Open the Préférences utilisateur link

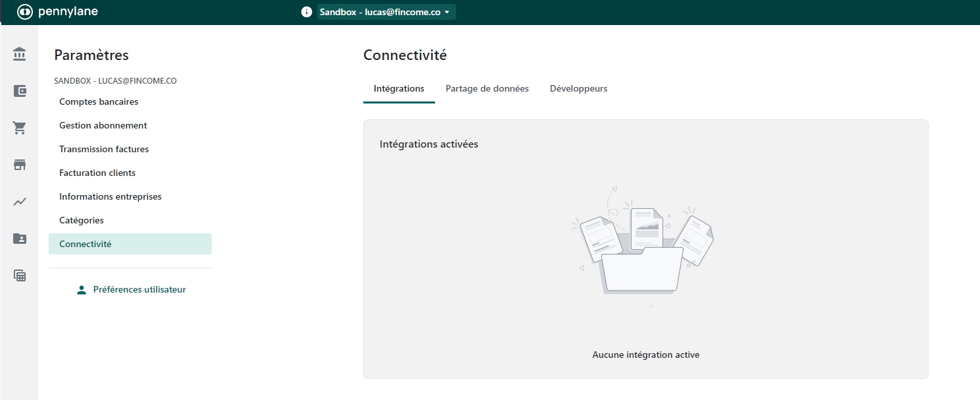(x=139, y=289)
